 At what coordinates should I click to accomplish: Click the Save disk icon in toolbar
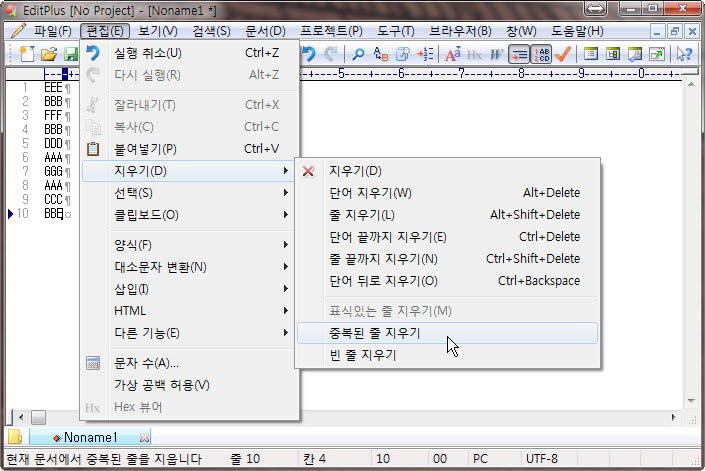(71, 54)
